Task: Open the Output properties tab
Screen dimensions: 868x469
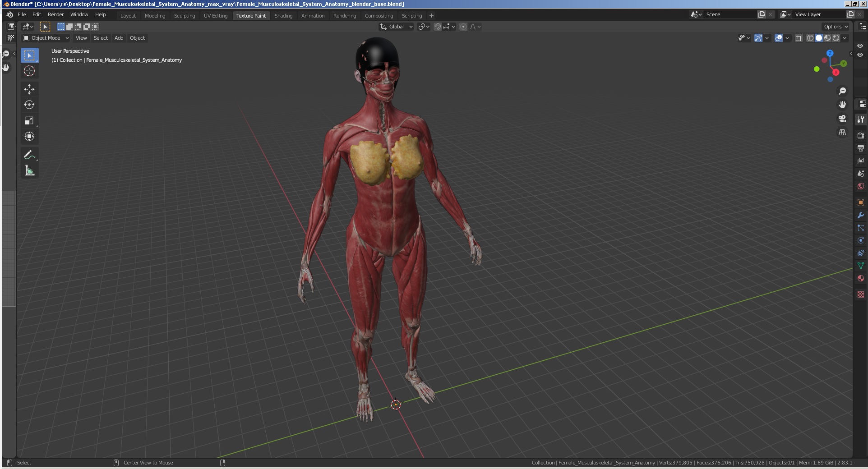Action: tap(861, 148)
